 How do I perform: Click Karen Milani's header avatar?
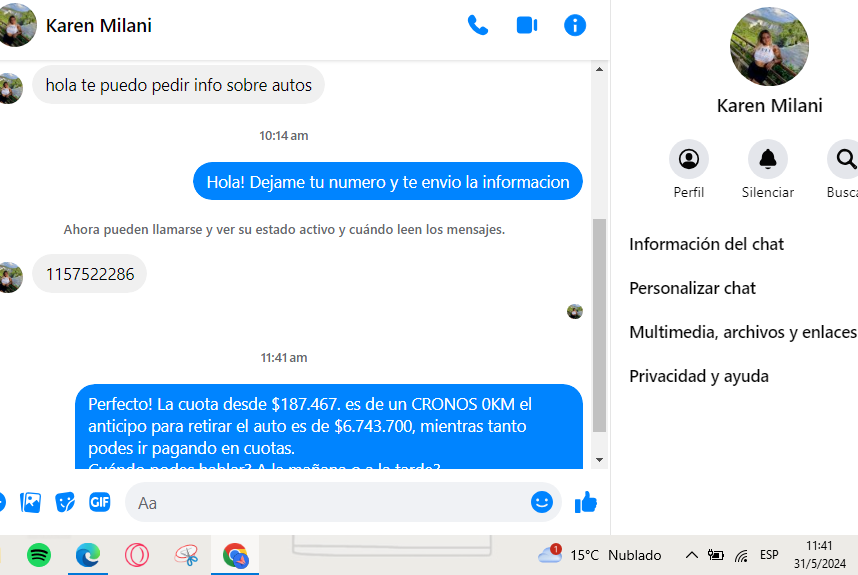tap(16, 25)
